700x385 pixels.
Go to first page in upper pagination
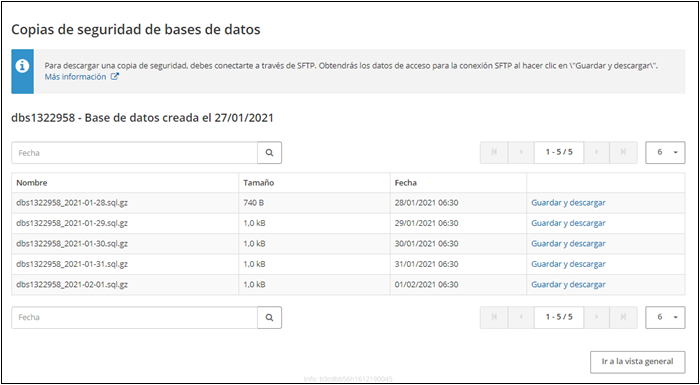(494, 153)
